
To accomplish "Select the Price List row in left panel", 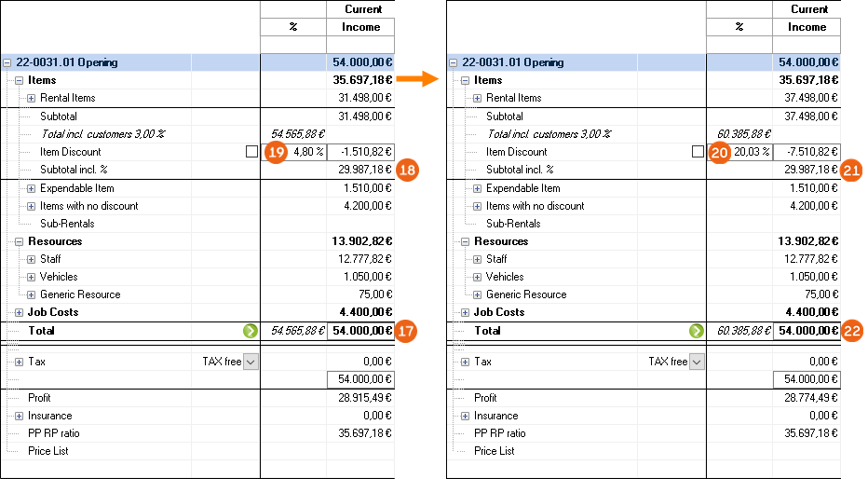I will coord(47,451).
